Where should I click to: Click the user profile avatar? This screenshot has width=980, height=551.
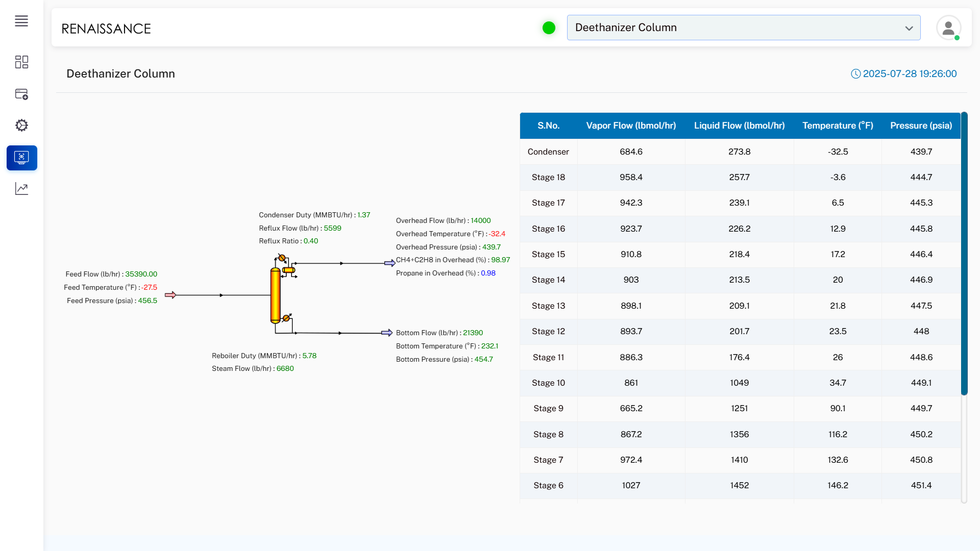pyautogui.click(x=948, y=28)
